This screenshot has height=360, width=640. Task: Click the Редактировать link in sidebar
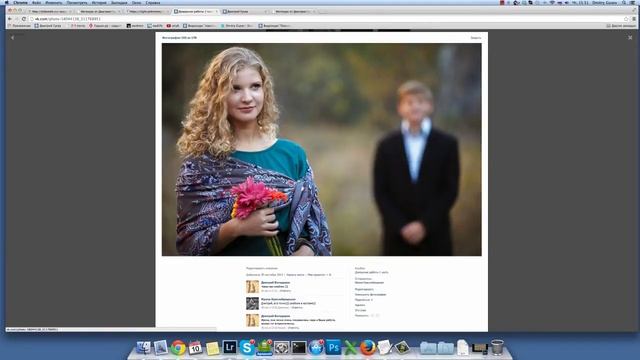(x=364, y=289)
